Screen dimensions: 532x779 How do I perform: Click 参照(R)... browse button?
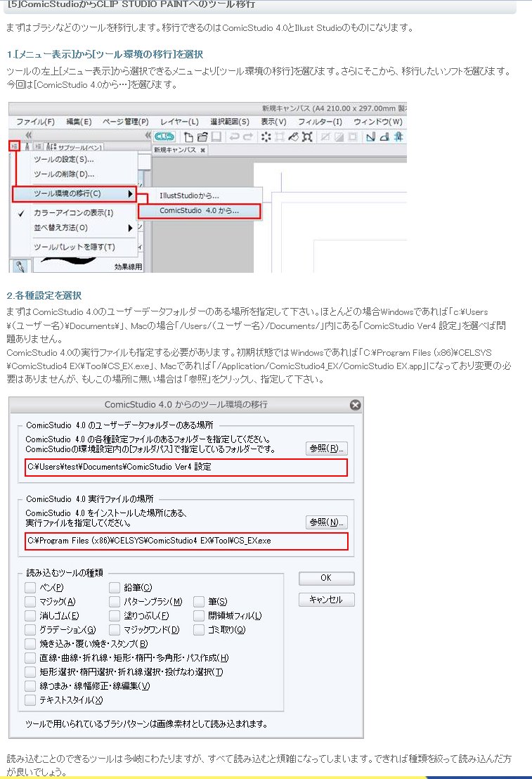pos(326,449)
